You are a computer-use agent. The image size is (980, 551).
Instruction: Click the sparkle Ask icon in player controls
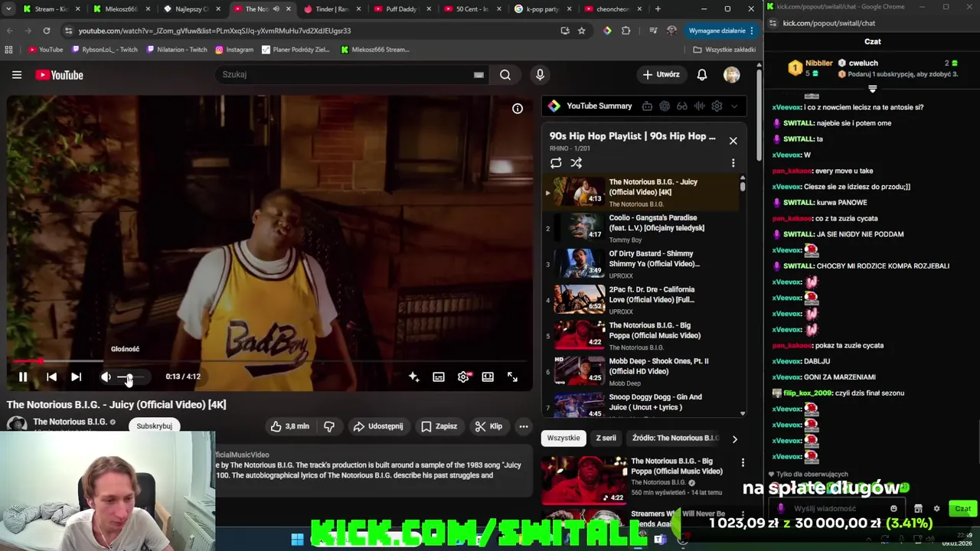tap(414, 377)
